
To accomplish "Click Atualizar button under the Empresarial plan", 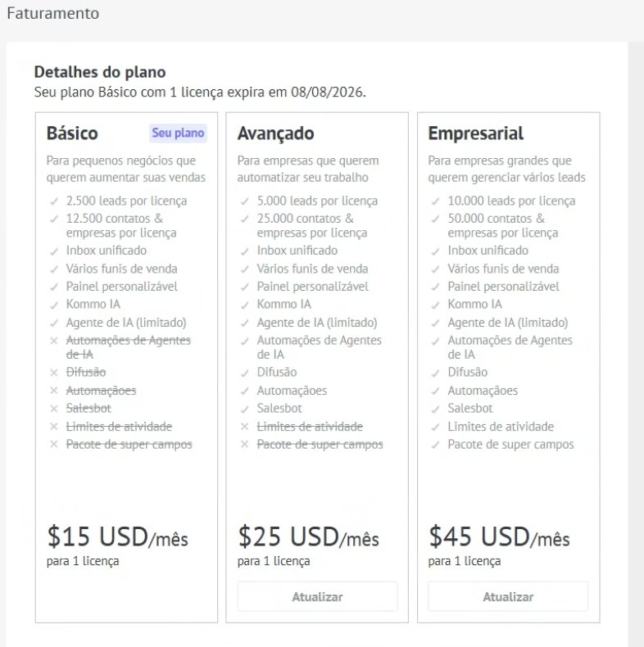I will (508, 597).
